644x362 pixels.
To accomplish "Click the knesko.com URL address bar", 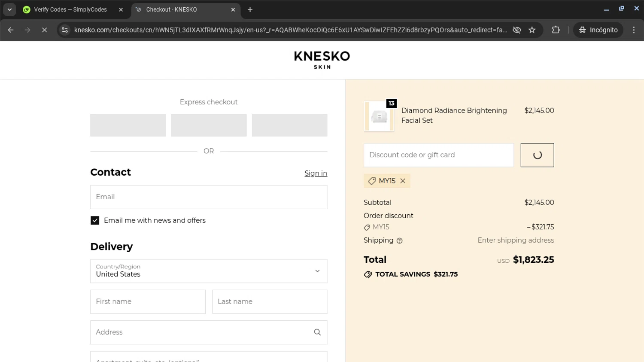I will click(290, 30).
